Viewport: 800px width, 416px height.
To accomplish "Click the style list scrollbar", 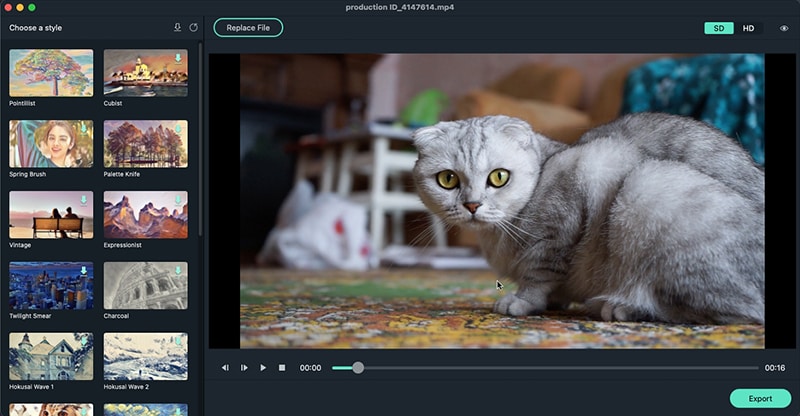I will [x=200, y=139].
